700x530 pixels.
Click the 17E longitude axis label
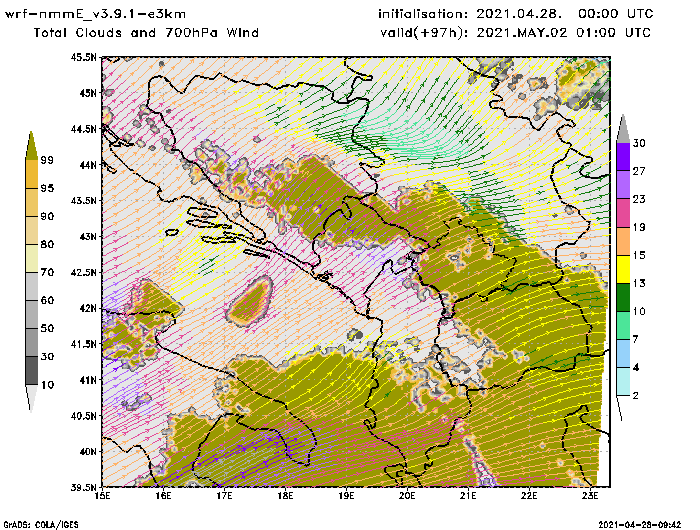click(x=224, y=496)
